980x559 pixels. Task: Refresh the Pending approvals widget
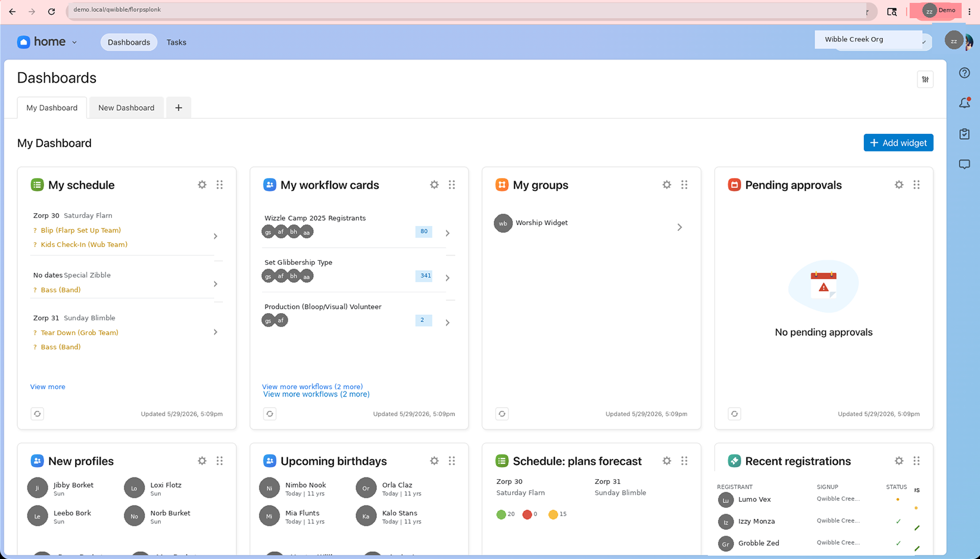(734, 414)
